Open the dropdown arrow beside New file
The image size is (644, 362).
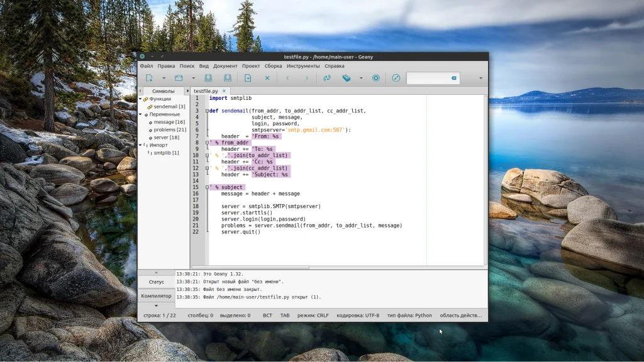click(x=164, y=78)
